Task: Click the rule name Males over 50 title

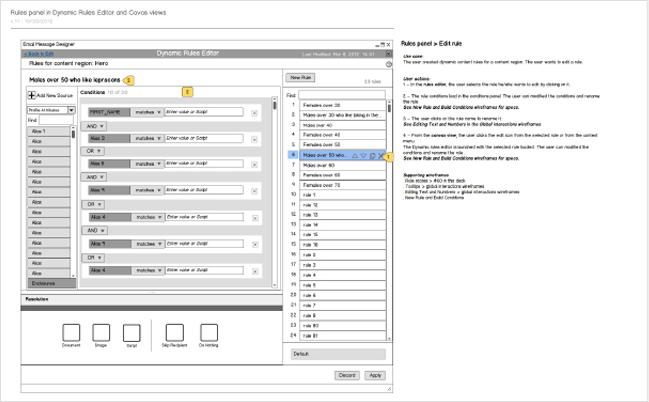Action: [75, 80]
